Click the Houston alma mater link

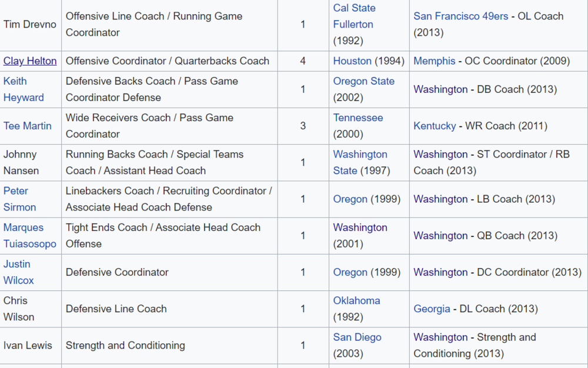352,61
